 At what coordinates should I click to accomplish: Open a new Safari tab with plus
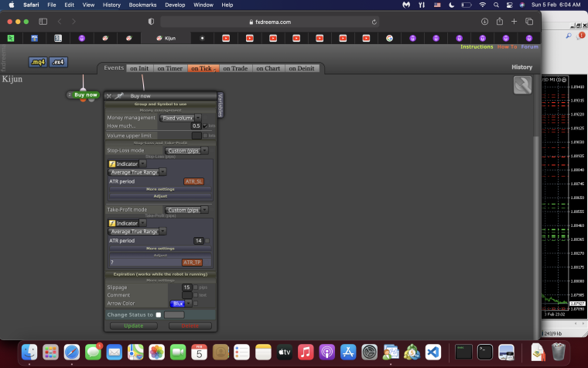[x=514, y=22]
